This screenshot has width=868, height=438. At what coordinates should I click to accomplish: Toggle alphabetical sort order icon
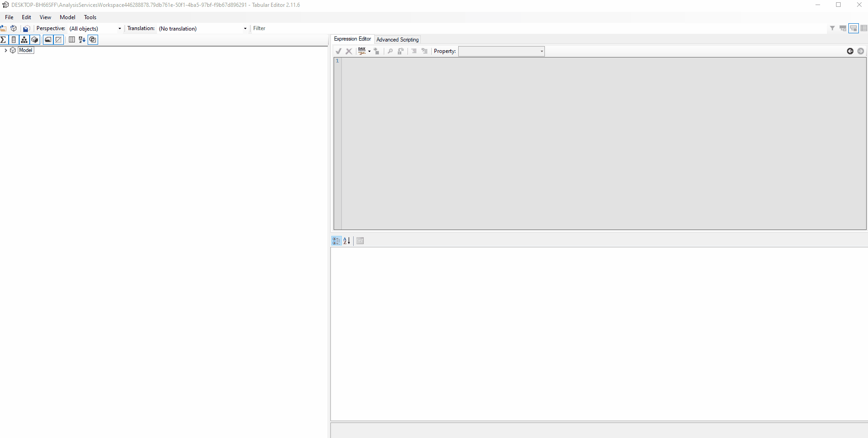[82, 40]
